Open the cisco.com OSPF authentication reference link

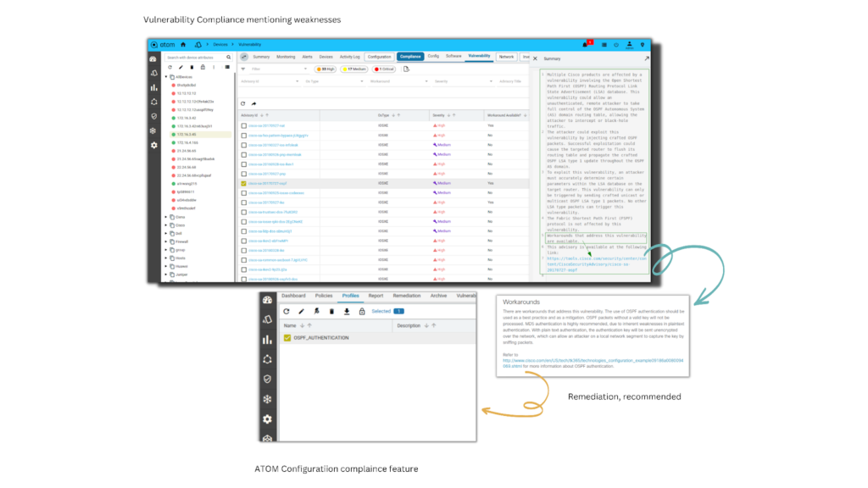[x=593, y=363]
